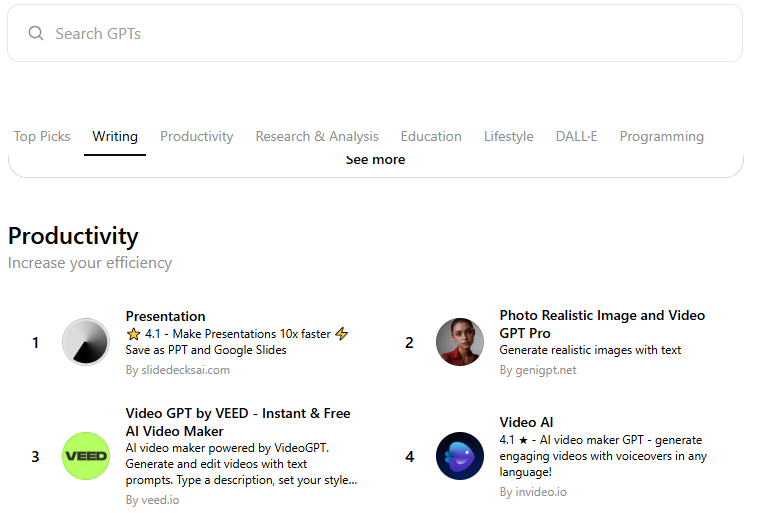Image resolution: width=764 pixels, height=513 pixels.
Task: Click the Video AI blue logo icon
Action: [x=460, y=456]
